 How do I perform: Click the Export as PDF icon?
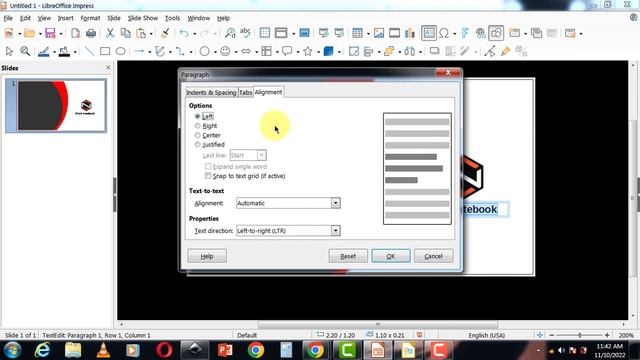click(76, 33)
